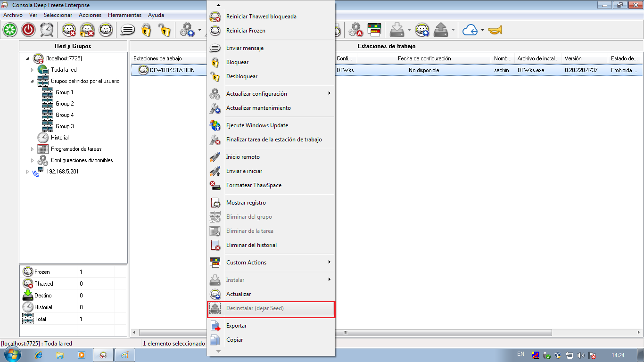This screenshot has width=644, height=362.
Task: Collapse 'Grupos definidos por el usuario' node
Action: click(x=33, y=81)
